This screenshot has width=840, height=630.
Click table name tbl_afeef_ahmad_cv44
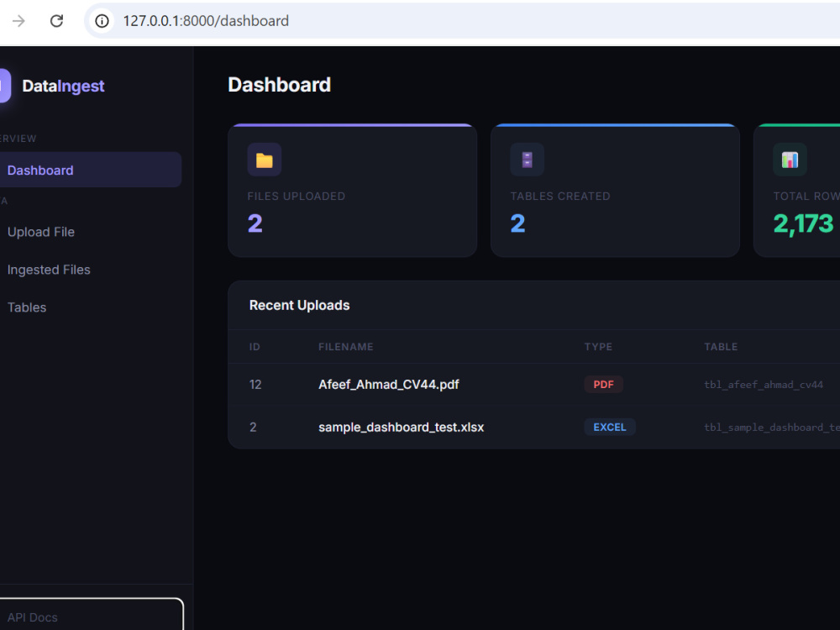(x=764, y=385)
